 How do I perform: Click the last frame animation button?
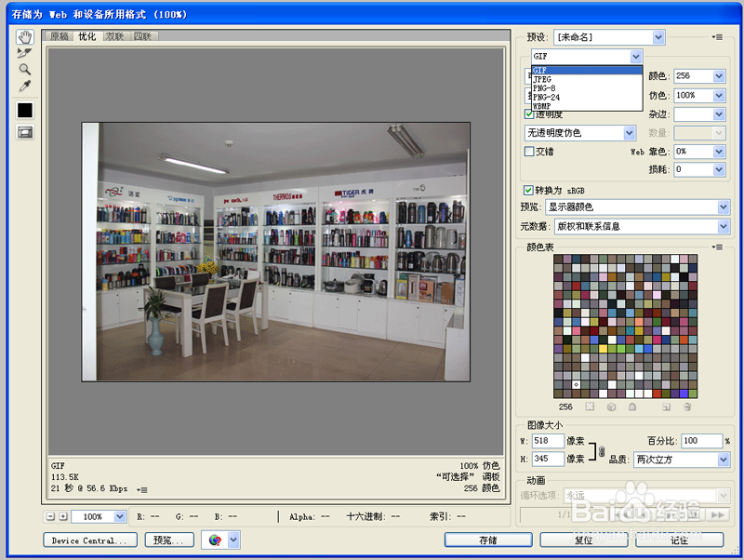[x=718, y=514]
